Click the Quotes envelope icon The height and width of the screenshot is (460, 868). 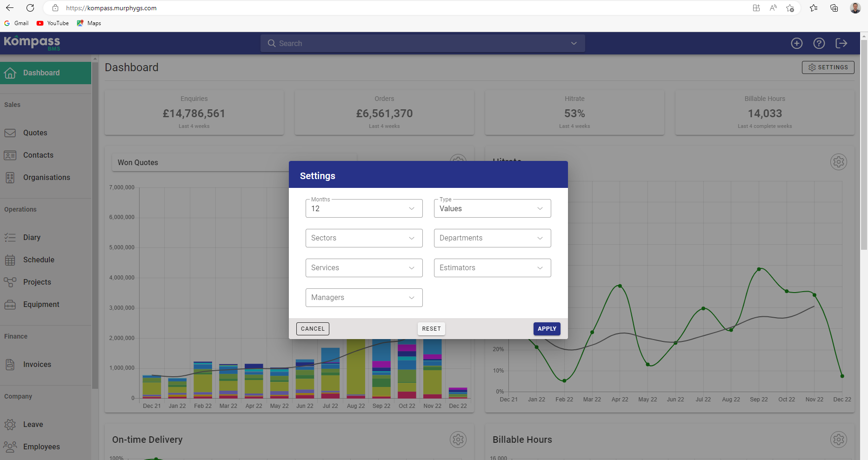(x=10, y=133)
